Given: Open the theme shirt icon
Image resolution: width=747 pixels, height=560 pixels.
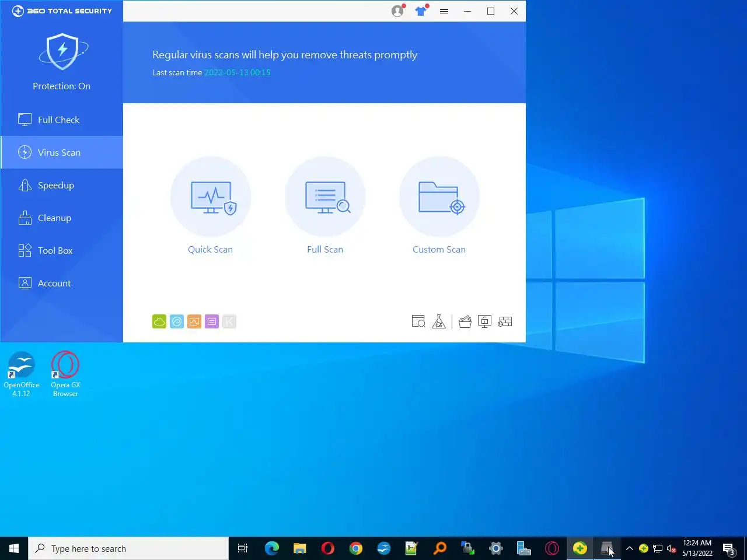Looking at the screenshot, I should [421, 10].
